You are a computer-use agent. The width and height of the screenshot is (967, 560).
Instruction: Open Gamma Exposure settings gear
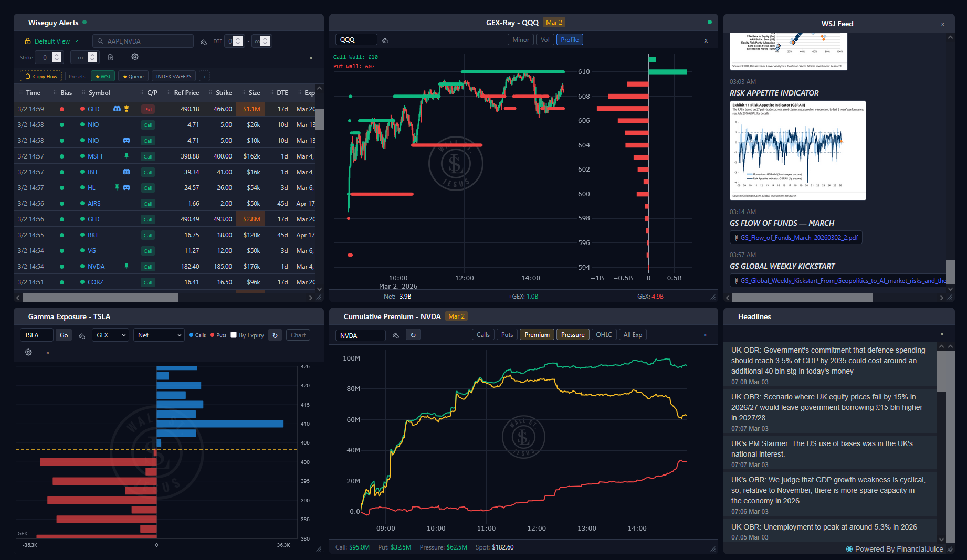tap(28, 352)
